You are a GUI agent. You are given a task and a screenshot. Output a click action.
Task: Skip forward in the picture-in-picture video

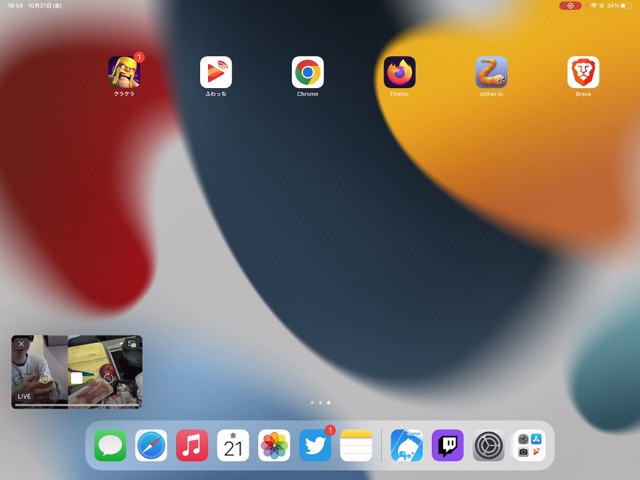[x=108, y=378]
